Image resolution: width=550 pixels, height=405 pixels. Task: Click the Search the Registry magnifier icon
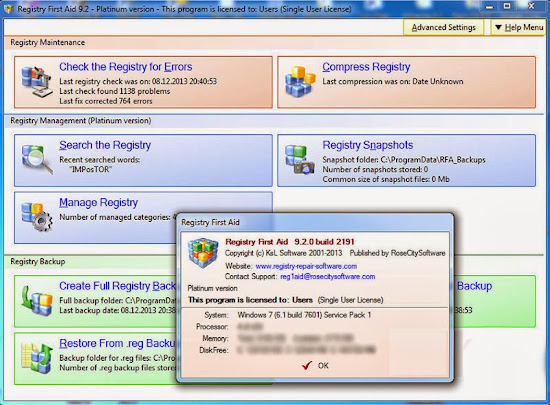37,160
